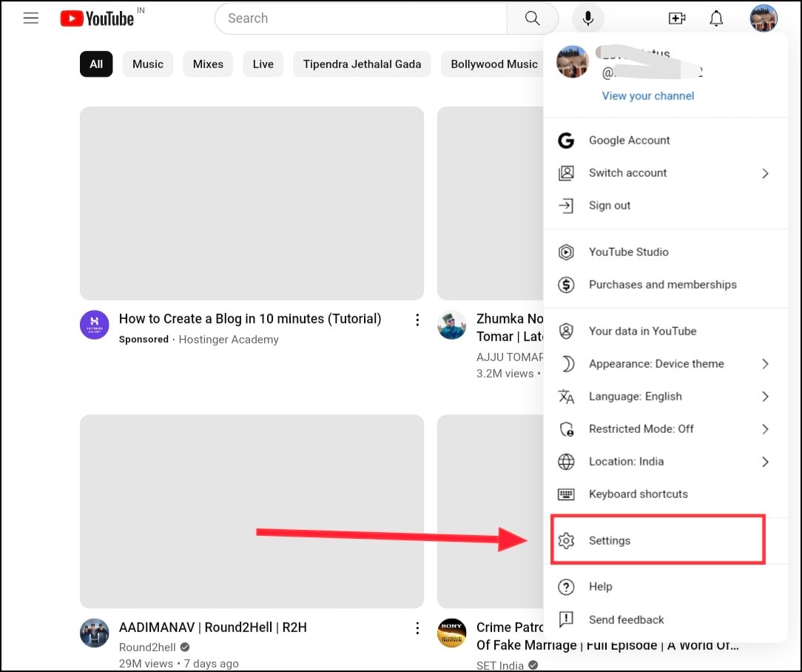Click the Hostinger Academy channel avatar

tap(95, 324)
